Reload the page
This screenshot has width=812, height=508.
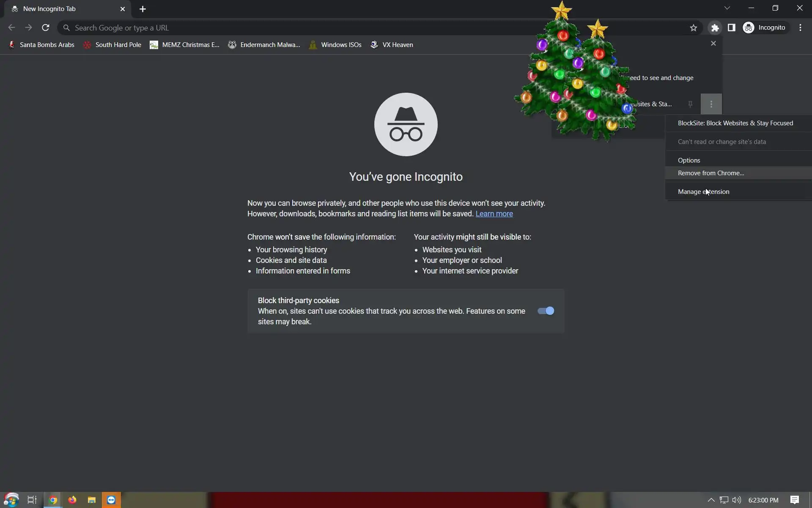[x=46, y=28]
